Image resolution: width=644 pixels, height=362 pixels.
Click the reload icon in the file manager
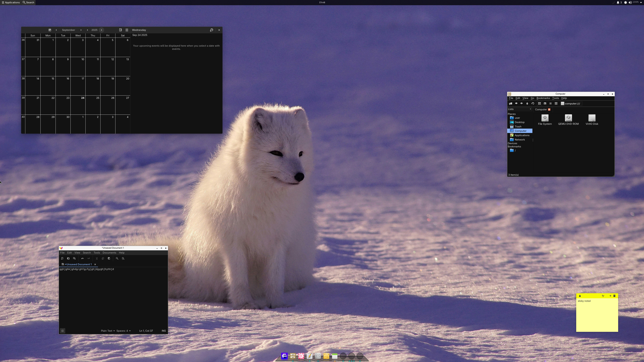[x=533, y=103]
